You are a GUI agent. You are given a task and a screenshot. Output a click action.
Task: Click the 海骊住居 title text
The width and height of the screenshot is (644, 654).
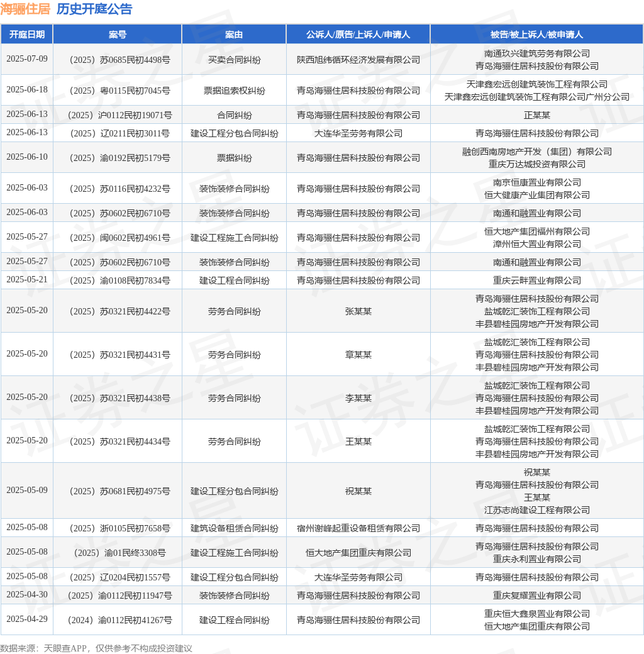coord(25,9)
